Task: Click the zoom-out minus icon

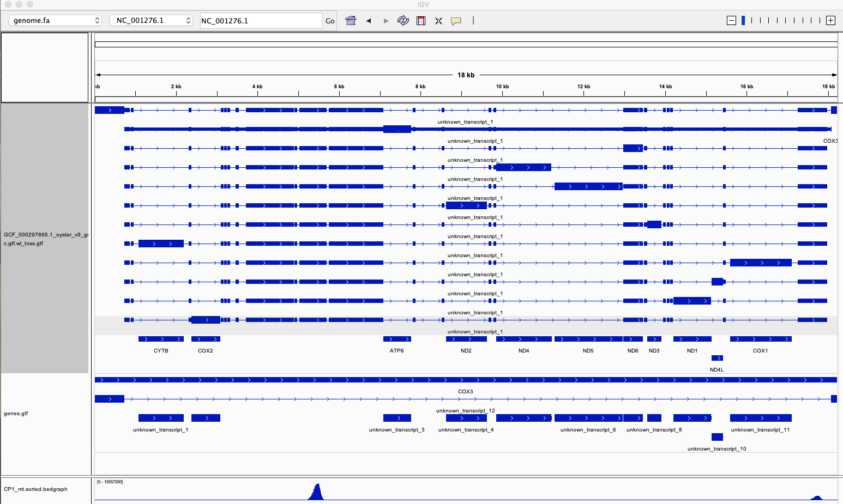Action: tap(731, 20)
